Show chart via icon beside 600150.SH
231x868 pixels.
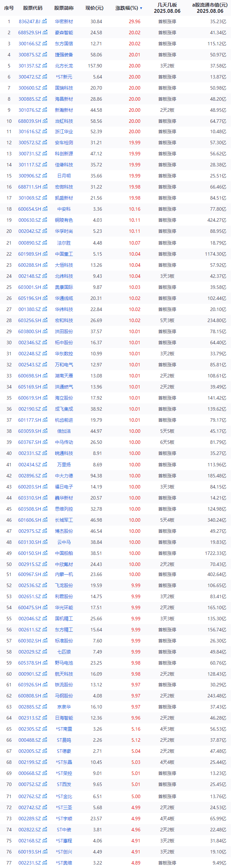click(45, 553)
